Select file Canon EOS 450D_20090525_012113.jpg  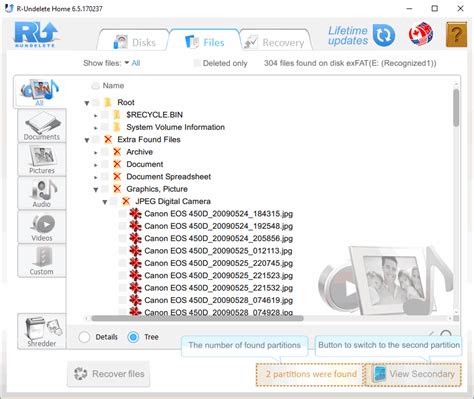point(218,251)
